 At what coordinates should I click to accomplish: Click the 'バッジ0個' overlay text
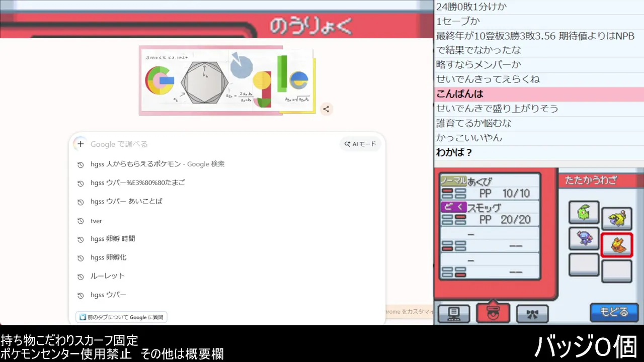click(586, 346)
